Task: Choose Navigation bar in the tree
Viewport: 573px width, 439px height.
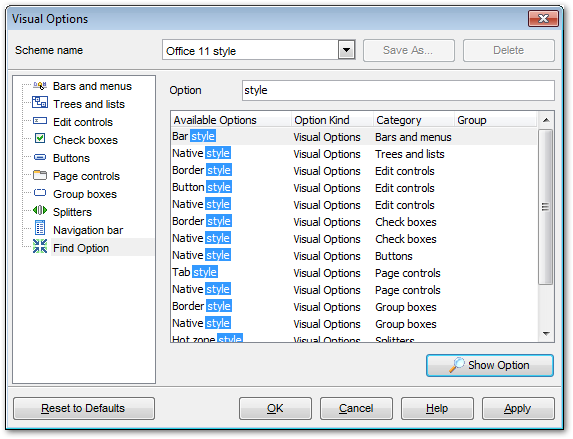Action: (88, 230)
